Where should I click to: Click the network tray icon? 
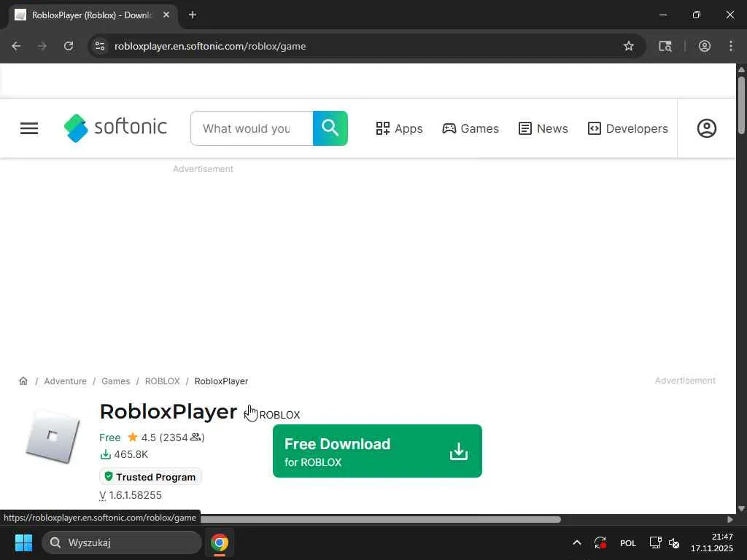coord(656,542)
